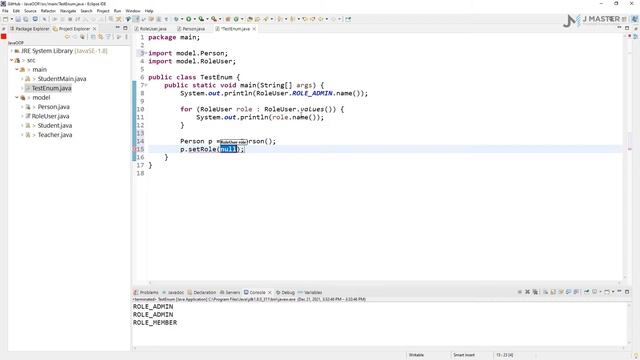Select Person.java in the project tree
The height and width of the screenshot is (360, 640).
point(53,107)
